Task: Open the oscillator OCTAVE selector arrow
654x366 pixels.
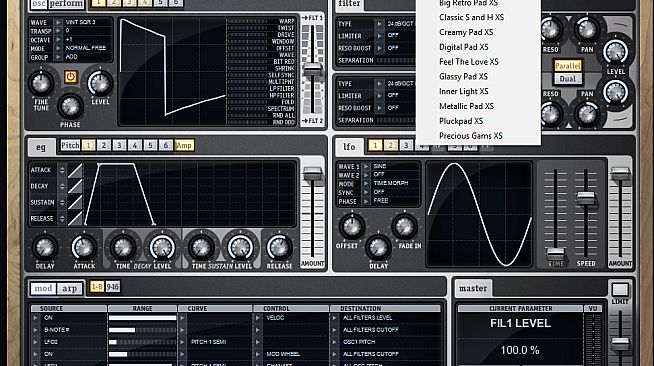Action: click(x=58, y=40)
